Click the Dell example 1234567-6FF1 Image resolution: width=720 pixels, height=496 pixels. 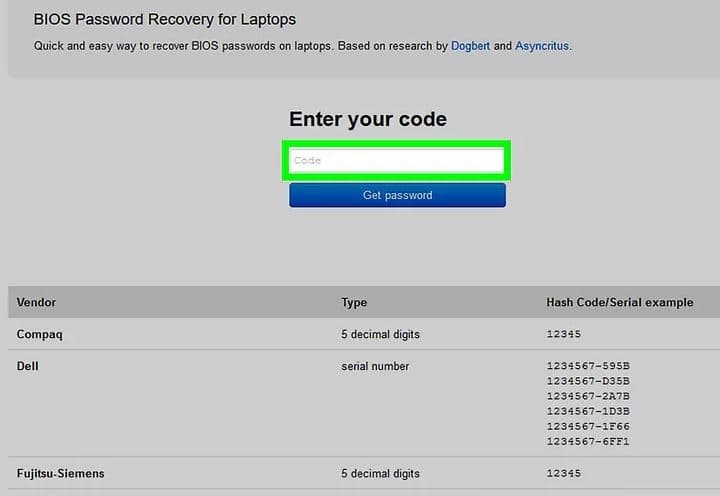588,441
